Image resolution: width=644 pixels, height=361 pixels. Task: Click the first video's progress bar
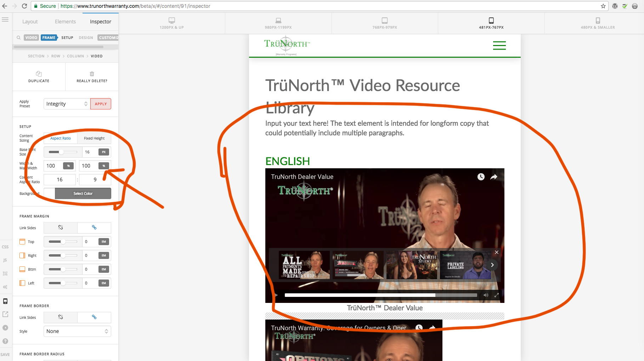click(381, 295)
